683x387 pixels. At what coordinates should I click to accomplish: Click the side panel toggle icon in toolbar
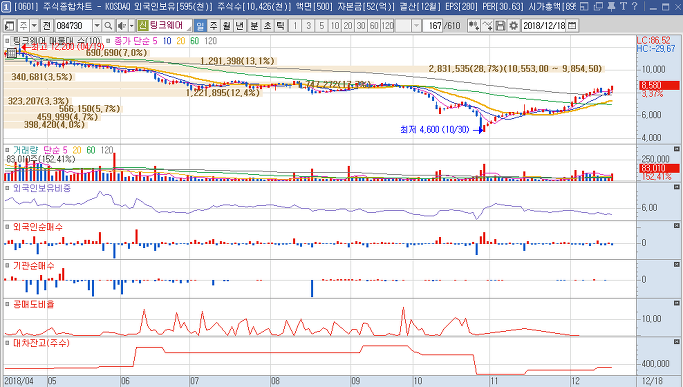[10, 26]
